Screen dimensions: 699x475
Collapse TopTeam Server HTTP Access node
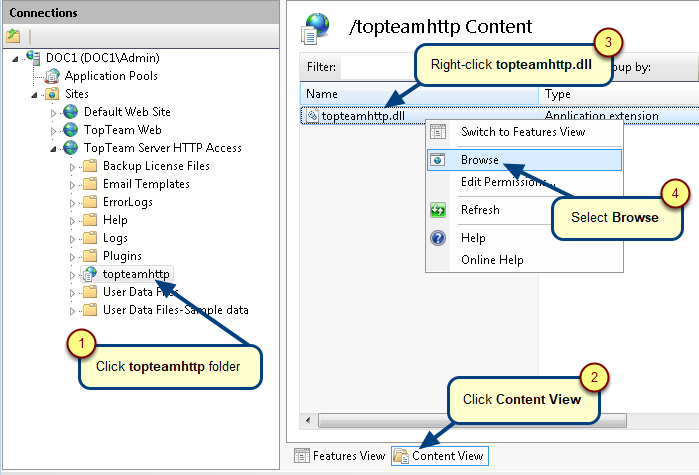53,149
